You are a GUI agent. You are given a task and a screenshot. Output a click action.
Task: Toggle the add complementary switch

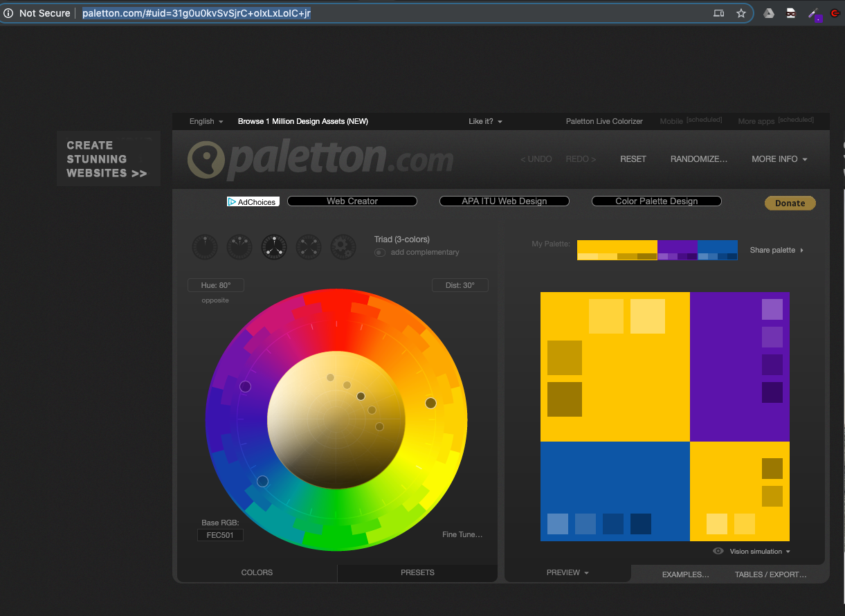click(380, 253)
